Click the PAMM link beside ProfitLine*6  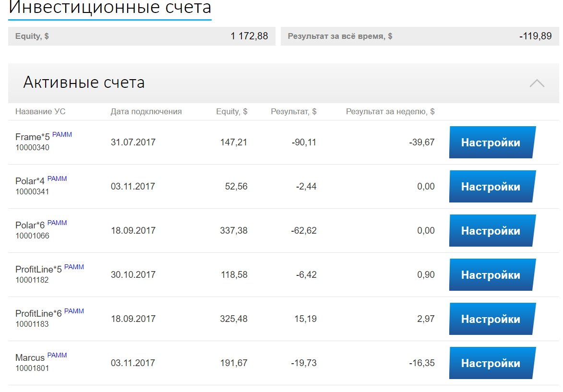click(74, 311)
